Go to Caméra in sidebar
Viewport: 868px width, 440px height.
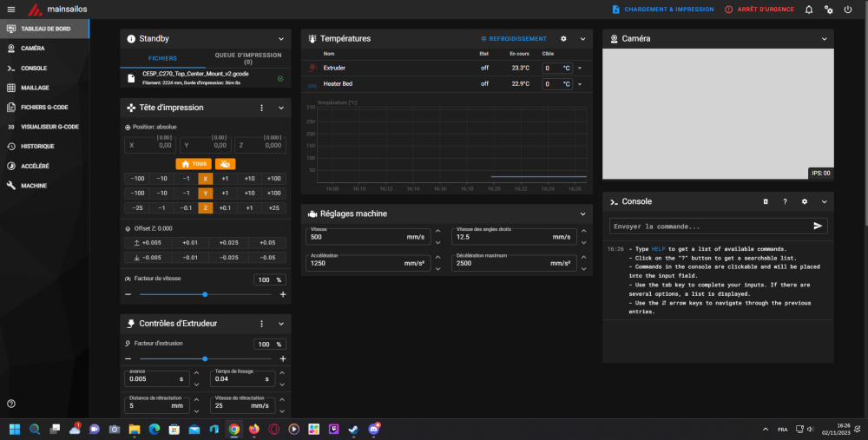pyautogui.click(x=44, y=48)
